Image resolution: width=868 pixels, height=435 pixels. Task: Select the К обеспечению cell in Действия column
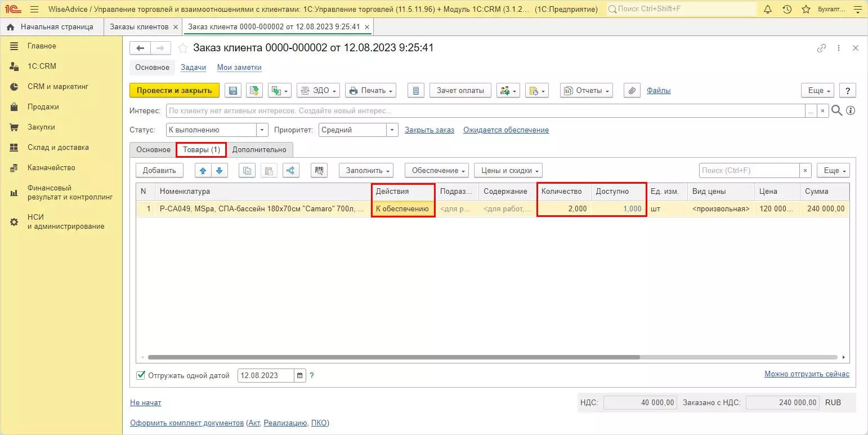[x=403, y=208]
